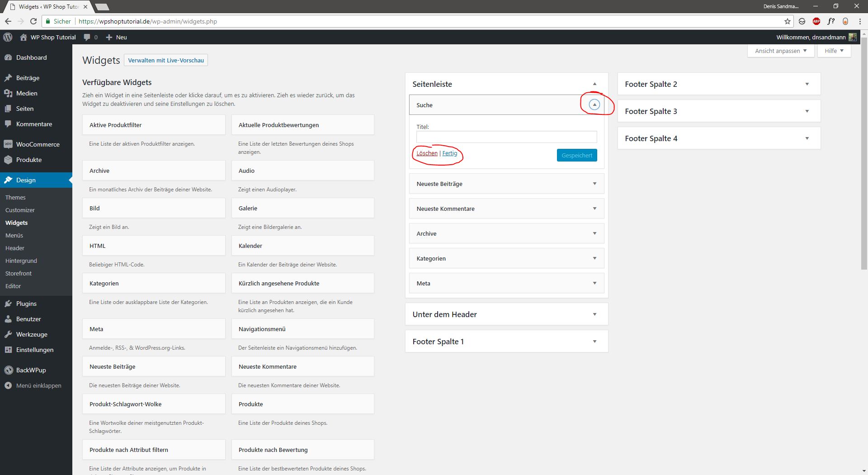The width and height of the screenshot is (868, 475).
Task: Collapse the Seitenleiste widget area
Action: (594, 84)
